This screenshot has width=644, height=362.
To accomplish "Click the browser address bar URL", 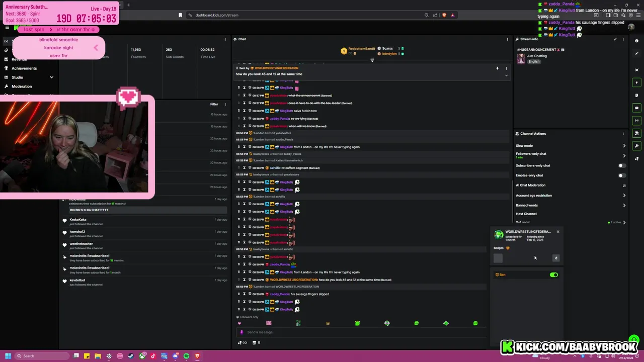I will (x=217, y=15).
